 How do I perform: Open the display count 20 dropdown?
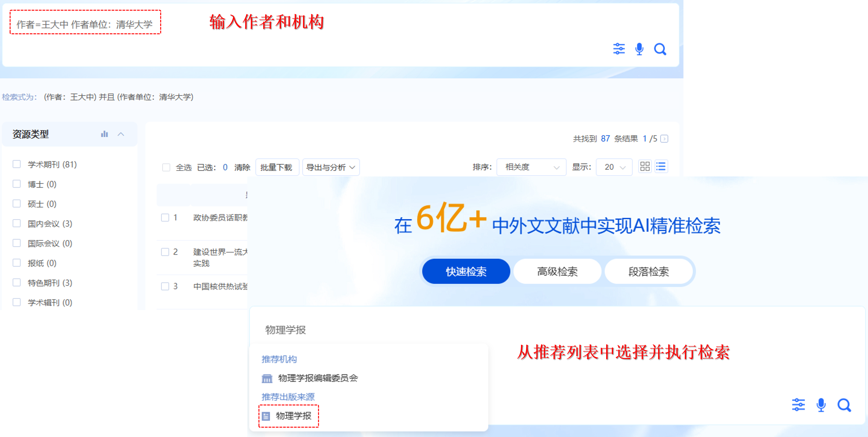click(614, 167)
